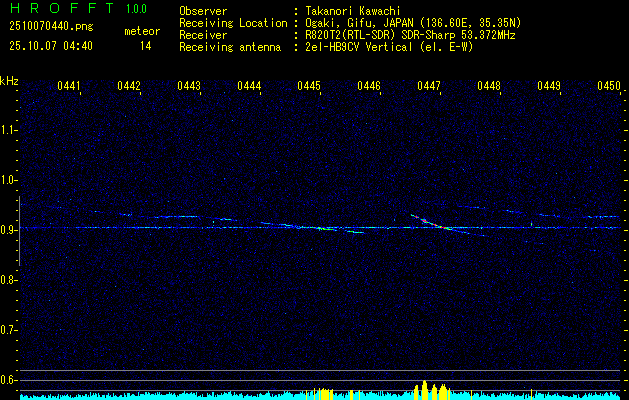Select the 0443 time marker
This screenshot has height=400, width=629.
189,87
